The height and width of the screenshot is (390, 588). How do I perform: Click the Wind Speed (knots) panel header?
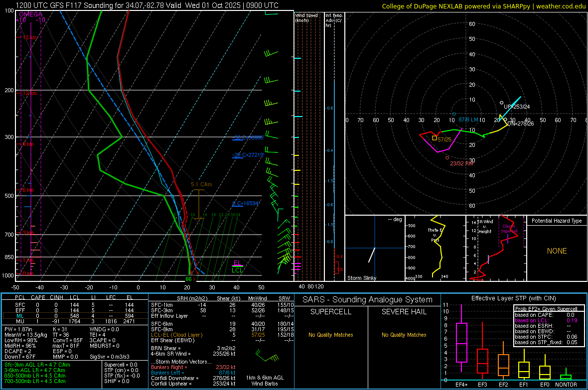(306, 17)
